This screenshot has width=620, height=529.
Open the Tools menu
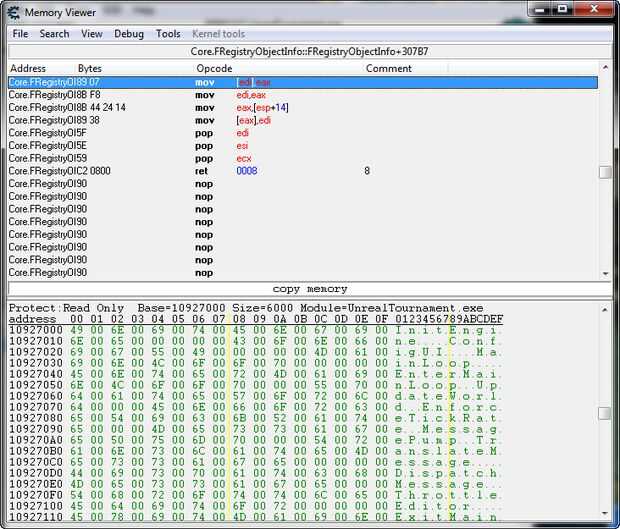[168, 34]
